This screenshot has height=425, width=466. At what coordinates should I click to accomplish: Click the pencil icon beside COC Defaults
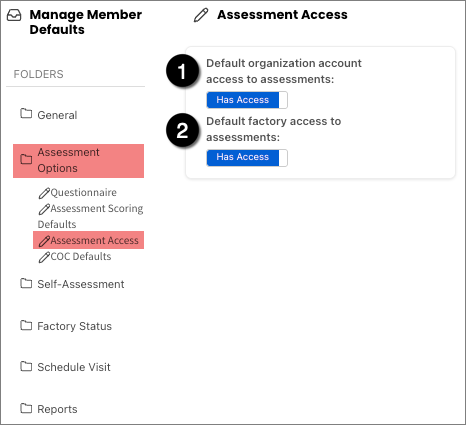[x=44, y=257]
